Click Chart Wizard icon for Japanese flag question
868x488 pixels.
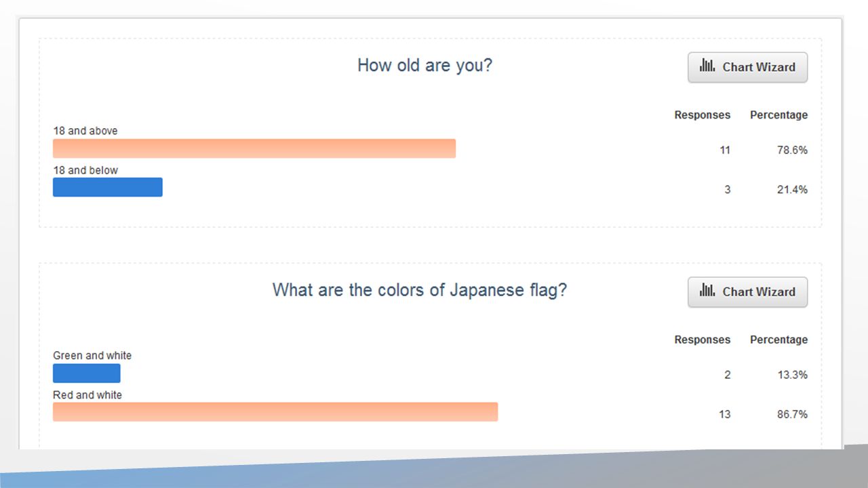pos(707,291)
